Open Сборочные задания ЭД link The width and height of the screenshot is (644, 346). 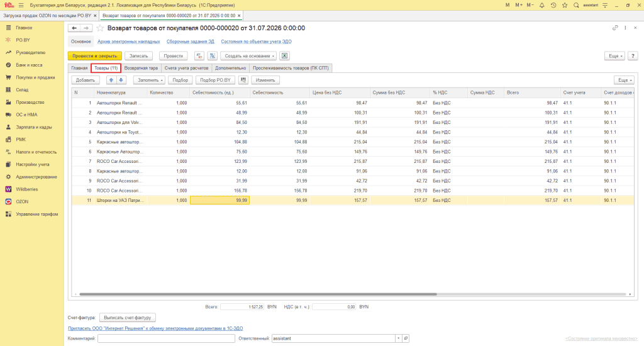[x=191, y=42]
